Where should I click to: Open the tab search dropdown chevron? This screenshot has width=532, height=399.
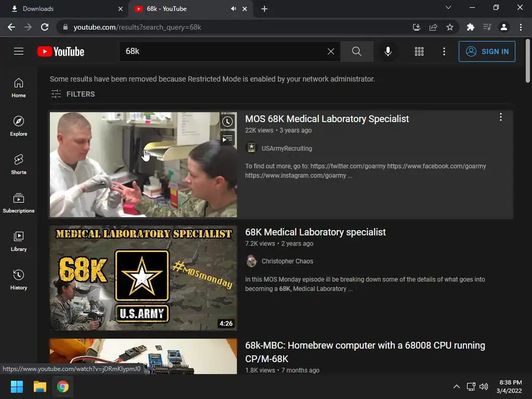coord(448,7)
